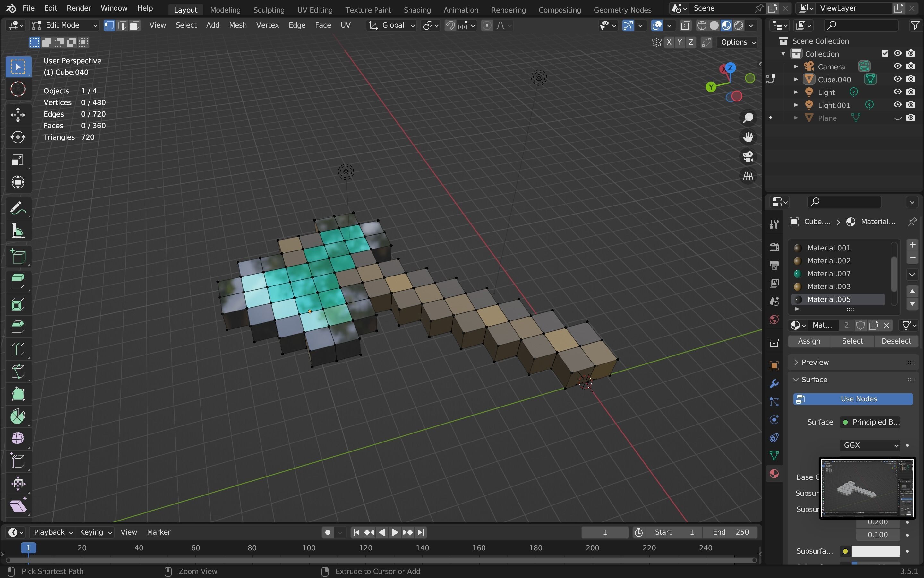Image resolution: width=924 pixels, height=578 pixels.
Task: Collapse the Surface panel
Action: point(814,379)
